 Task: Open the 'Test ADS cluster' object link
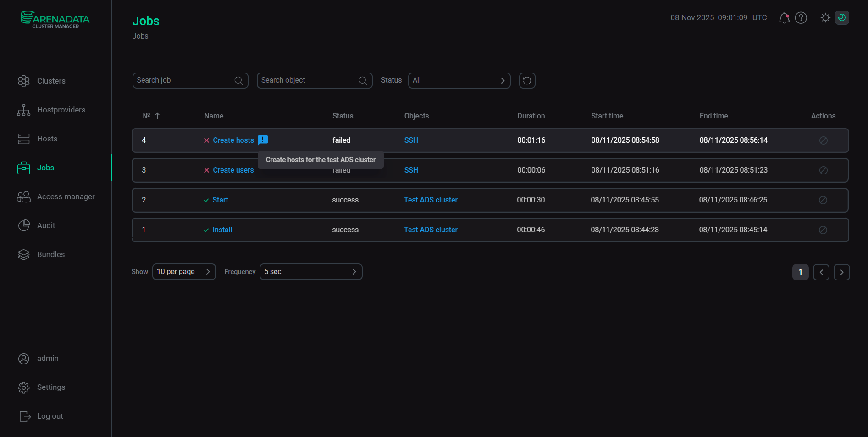point(430,200)
